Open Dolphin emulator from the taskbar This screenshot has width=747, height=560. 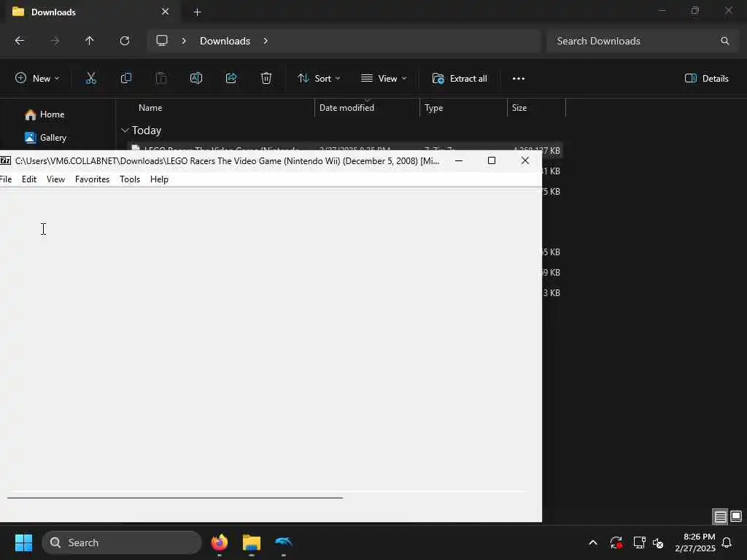pyautogui.click(x=284, y=542)
